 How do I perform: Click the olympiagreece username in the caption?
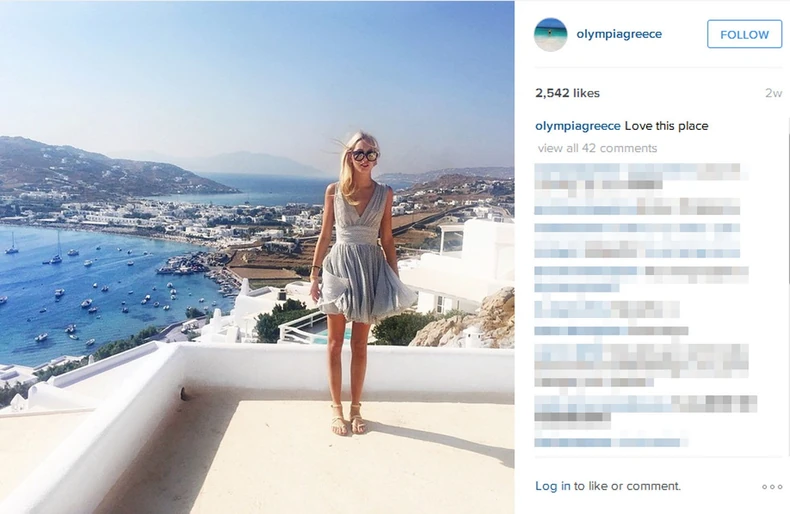tap(577, 125)
